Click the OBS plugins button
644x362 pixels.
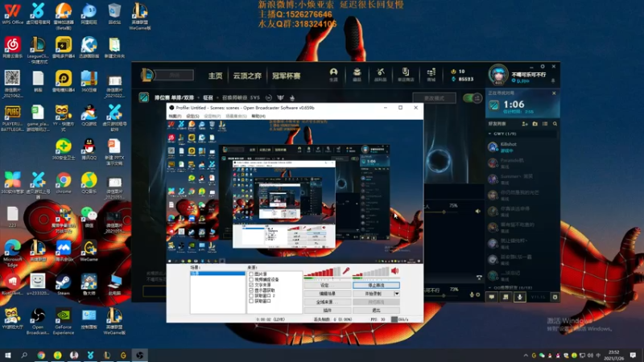click(x=328, y=311)
